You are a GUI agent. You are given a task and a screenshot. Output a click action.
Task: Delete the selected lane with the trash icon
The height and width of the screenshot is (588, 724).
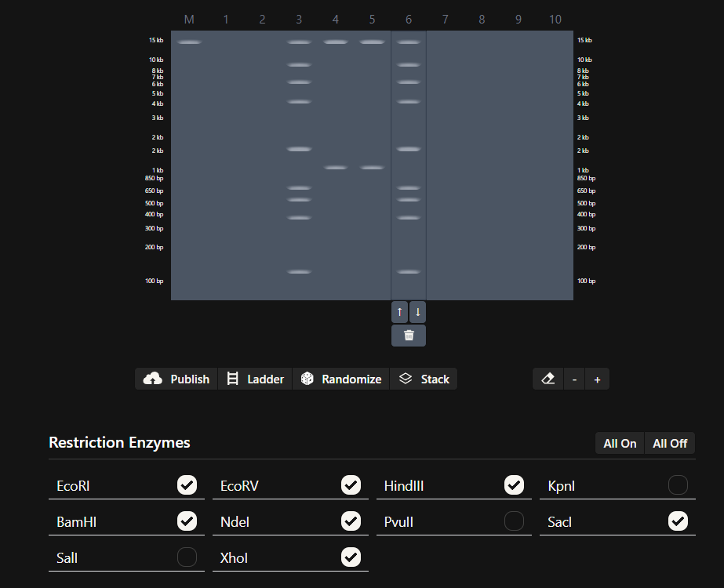click(408, 335)
